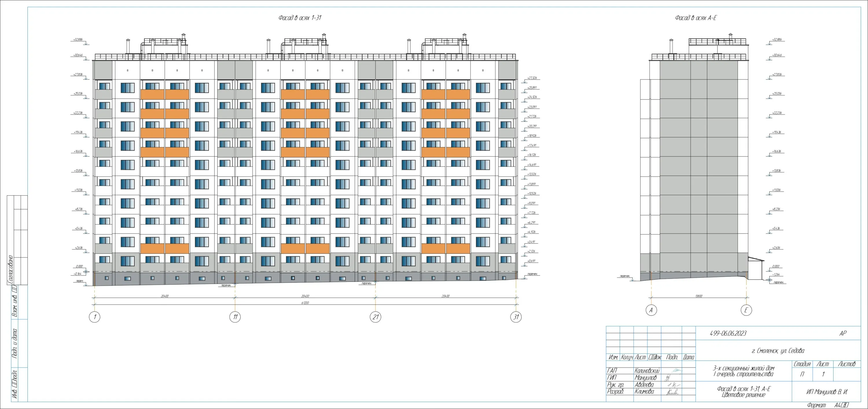
Task: Click the elevation mark '+4.926'
Action: [x=532, y=232]
